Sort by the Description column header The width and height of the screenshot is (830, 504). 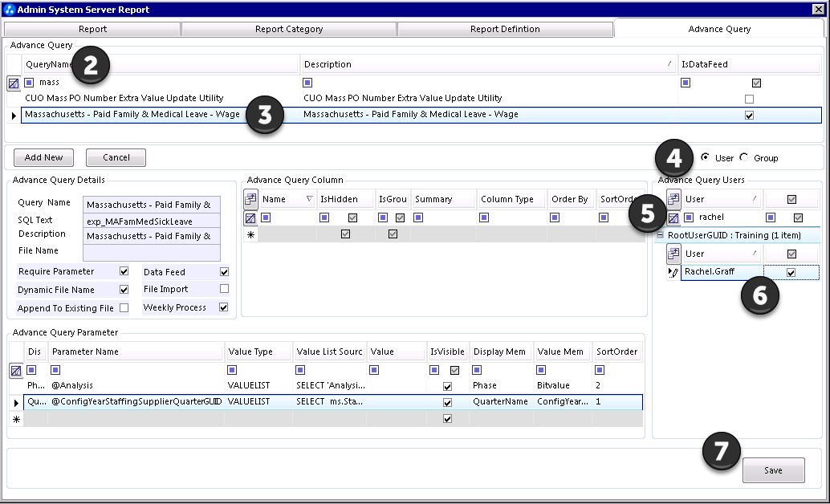(x=489, y=64)
